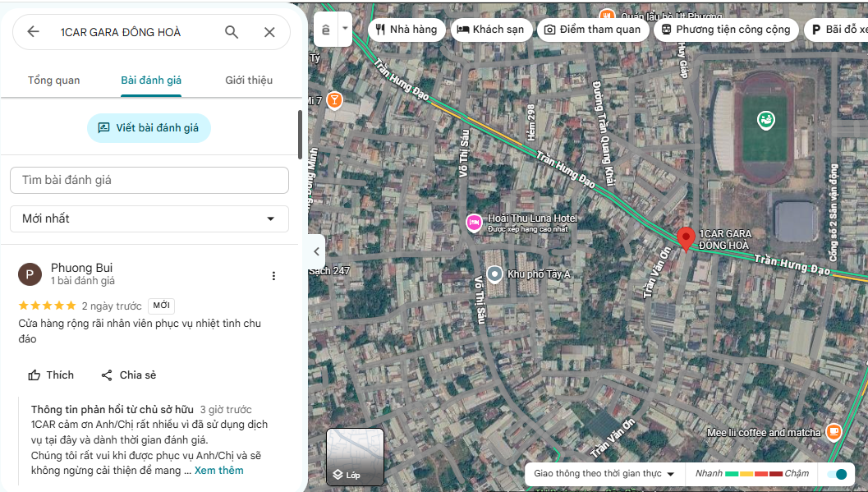Viewport: 868px width, 492px height.
Task: Open three-dot menu on Phuong Bui review
Action: point(273,276)
